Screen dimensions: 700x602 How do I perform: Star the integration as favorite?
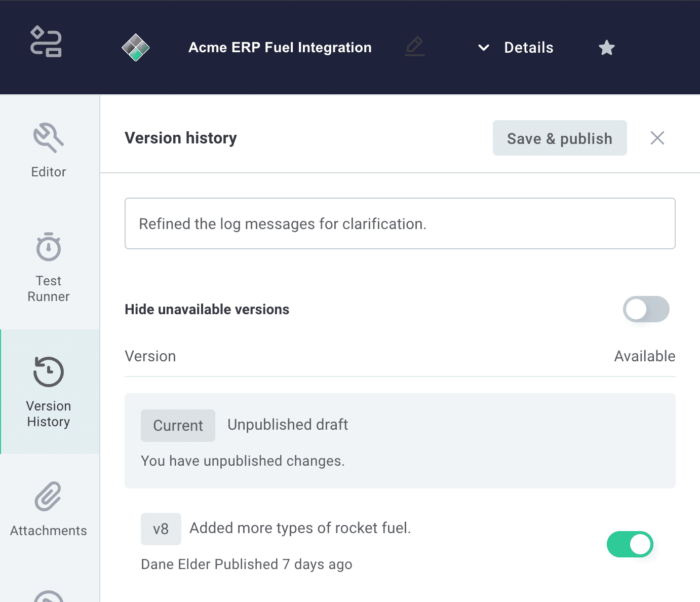coord(606,48)
